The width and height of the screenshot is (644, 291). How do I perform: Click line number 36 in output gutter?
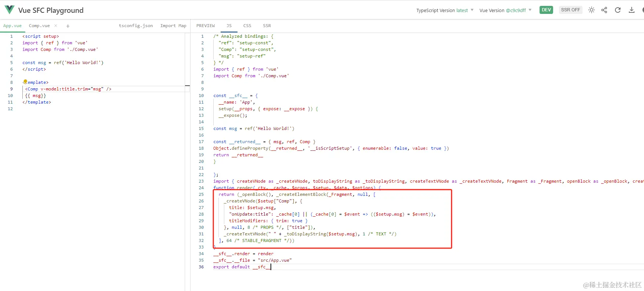click(x=201, y=267)
